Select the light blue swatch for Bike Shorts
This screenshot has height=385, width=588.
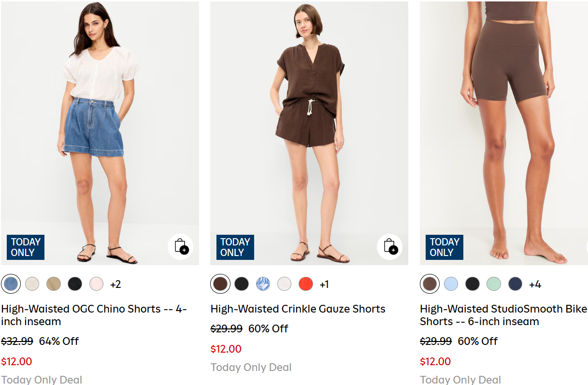[x=451, y=284]
